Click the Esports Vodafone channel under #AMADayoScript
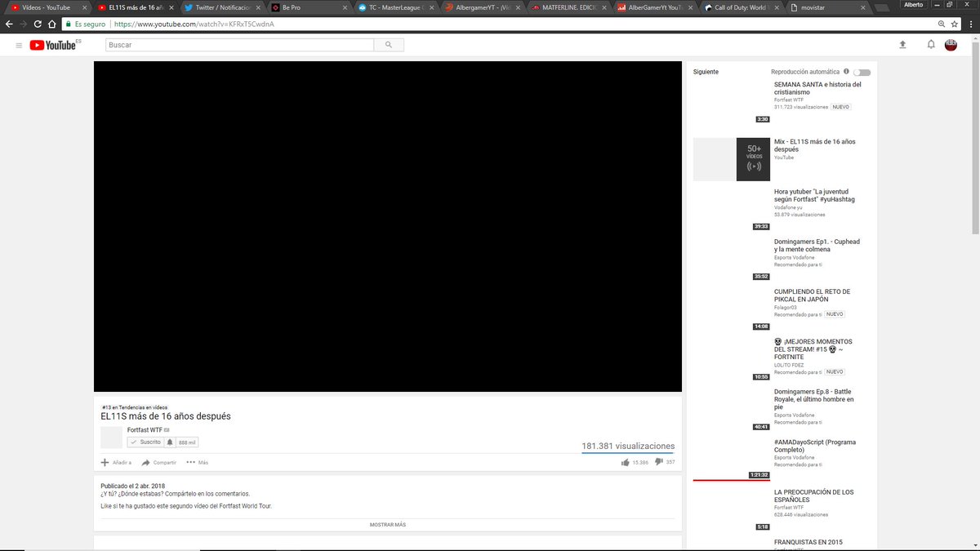Image resolution: width=980 pixels, height=551 pixels. click(794, 458)
